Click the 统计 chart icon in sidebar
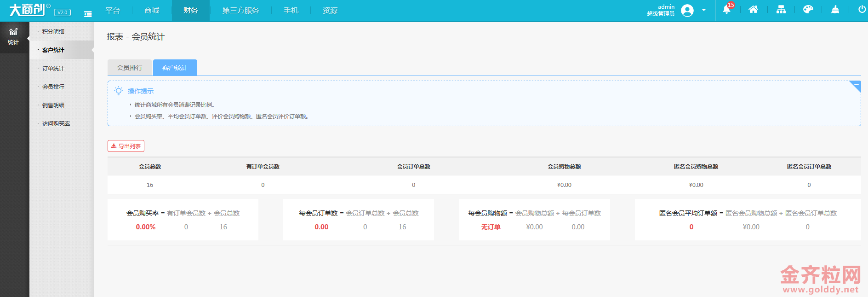The width and height of the screenshot is (868, 297). tap(13, 36)
